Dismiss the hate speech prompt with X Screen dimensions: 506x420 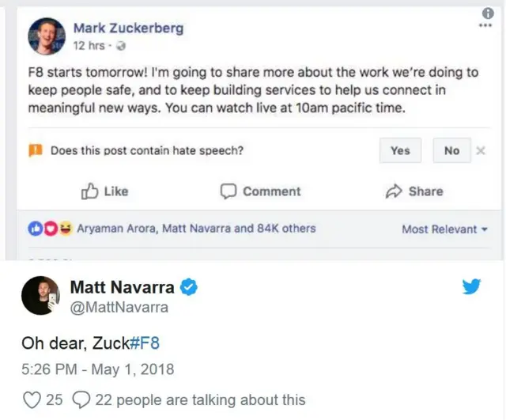coord(481,150)
